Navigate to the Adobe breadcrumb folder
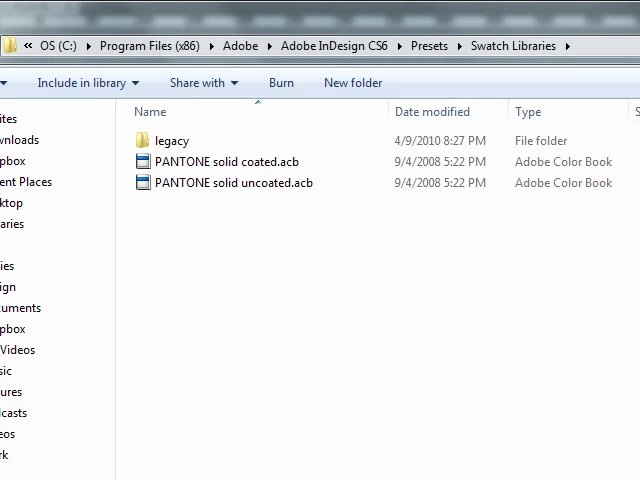 pyautogui.click(x=240, y=46)
